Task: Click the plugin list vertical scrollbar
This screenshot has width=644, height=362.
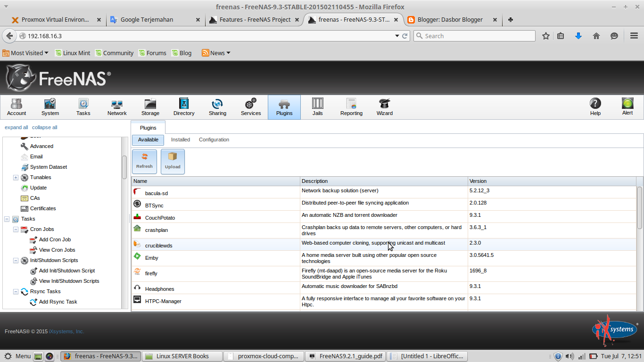Action: (x=640, y=207)
